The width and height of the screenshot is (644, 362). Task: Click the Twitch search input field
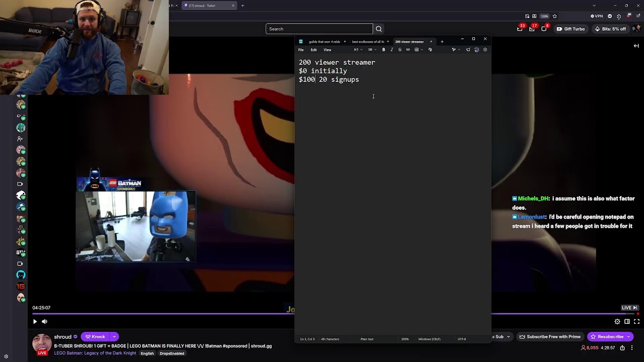319,29
